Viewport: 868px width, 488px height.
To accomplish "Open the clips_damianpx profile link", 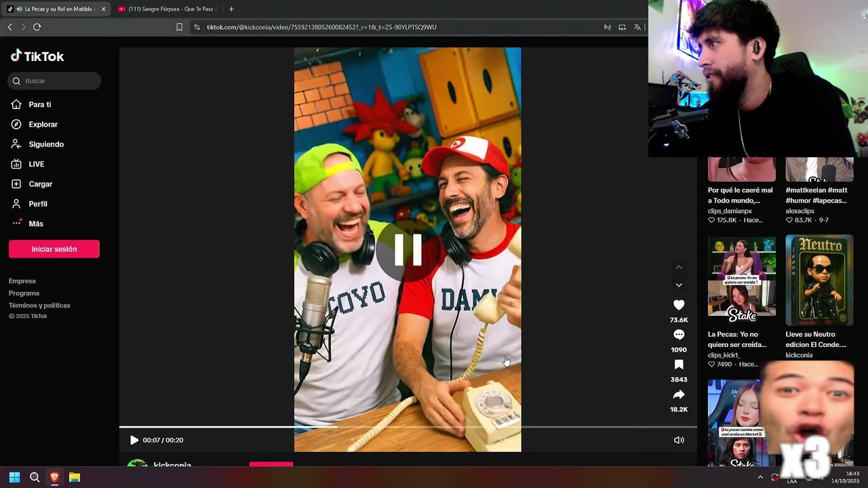I will pos(730,211).
